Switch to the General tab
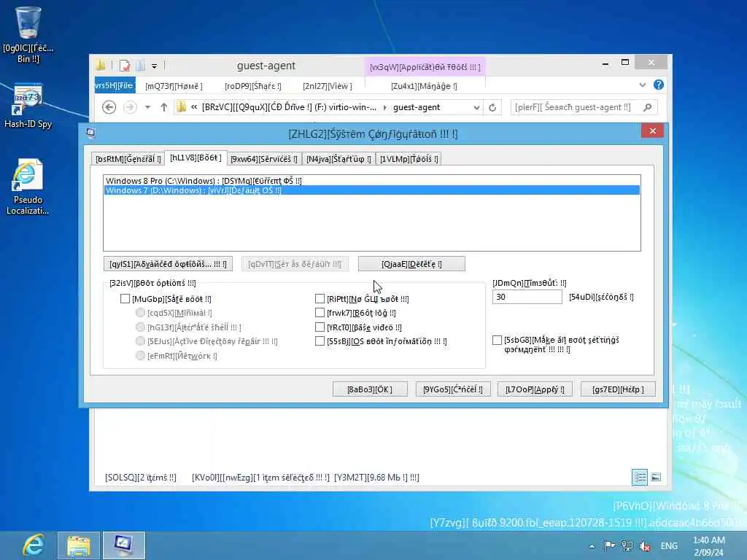Image resolution: width=747 pixels, height=560 pixels. click(128, 158)
